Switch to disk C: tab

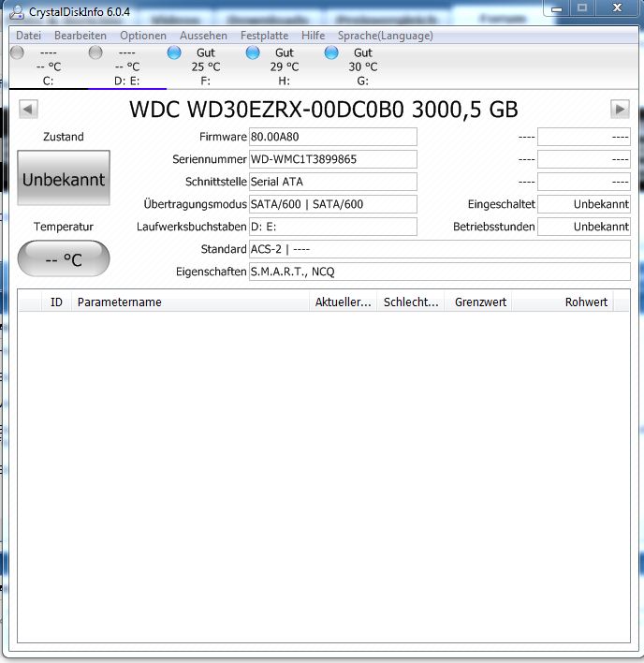(49, 66)
